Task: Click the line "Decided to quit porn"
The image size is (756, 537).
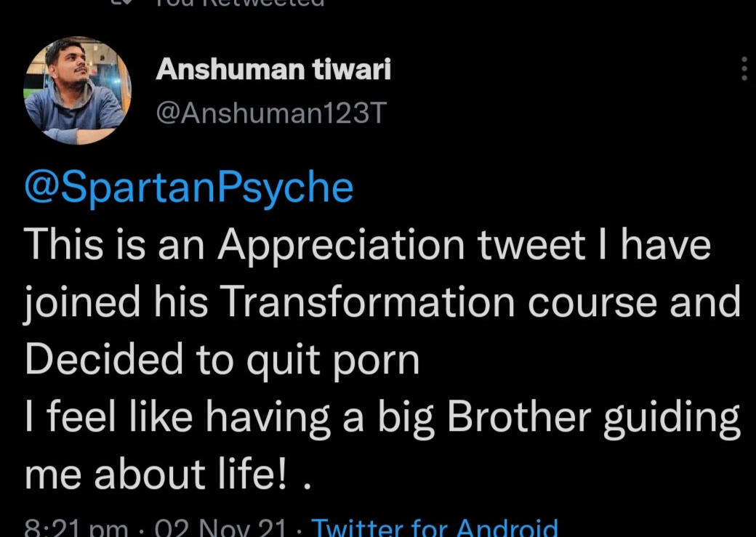Action: 222,360
